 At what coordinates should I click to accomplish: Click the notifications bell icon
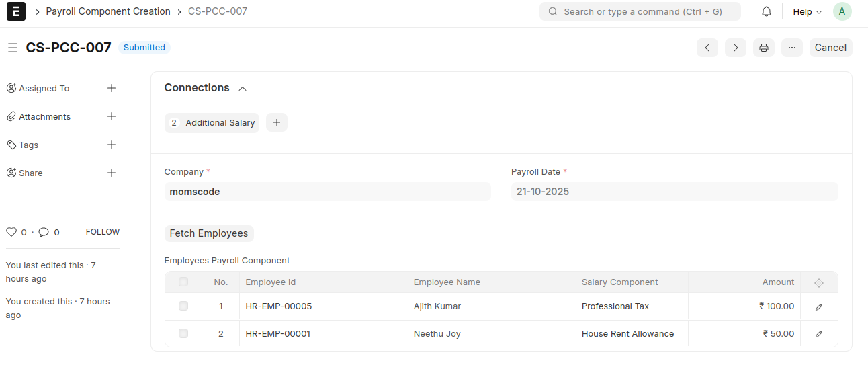767,12
